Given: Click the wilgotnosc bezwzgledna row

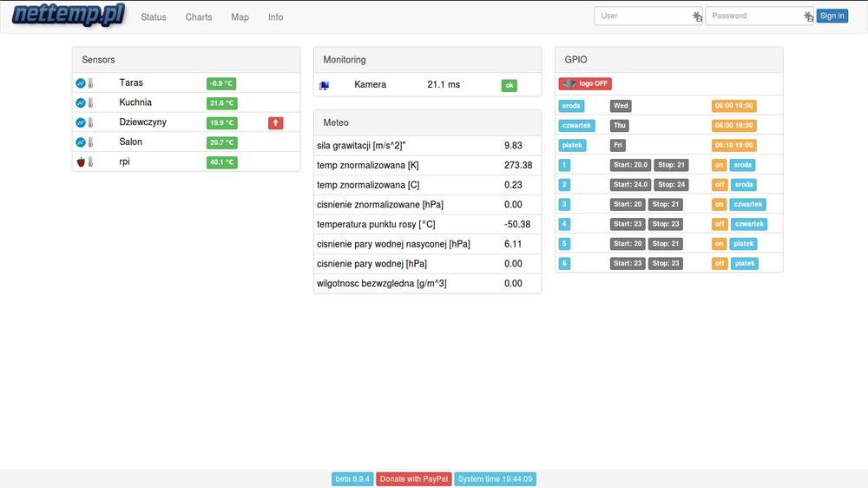Looking at the screenshot, I should (427, 284).
